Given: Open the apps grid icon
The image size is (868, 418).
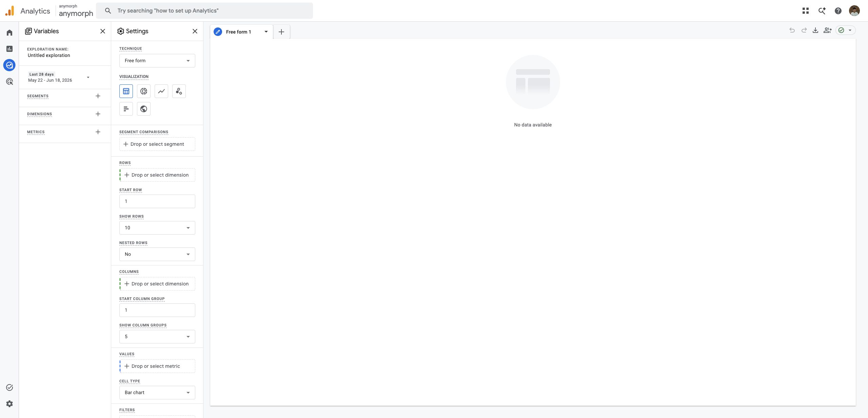Looking at the screenshot, I should [806, 11].
